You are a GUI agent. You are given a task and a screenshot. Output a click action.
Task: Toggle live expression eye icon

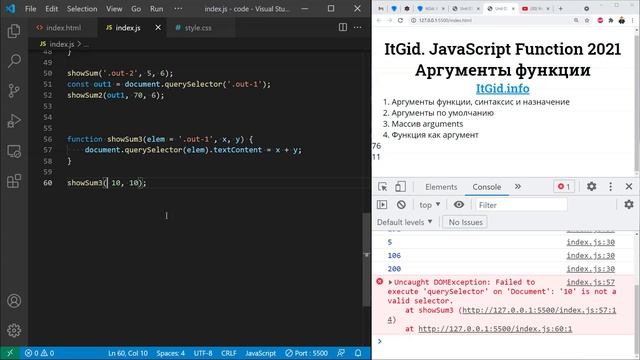459,204
